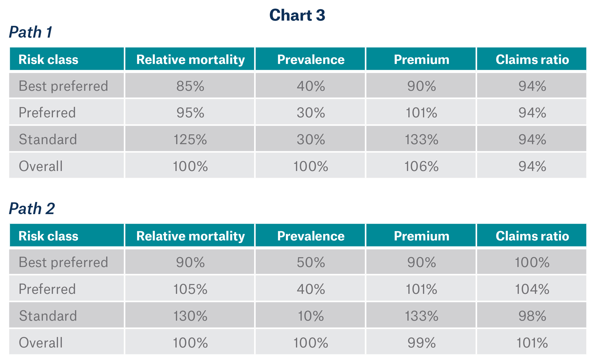Image resolution: width=596 pixels, height=364 pixels.
Task: Select Path 1 Relative mortality column header
Action: click(190, 60)
